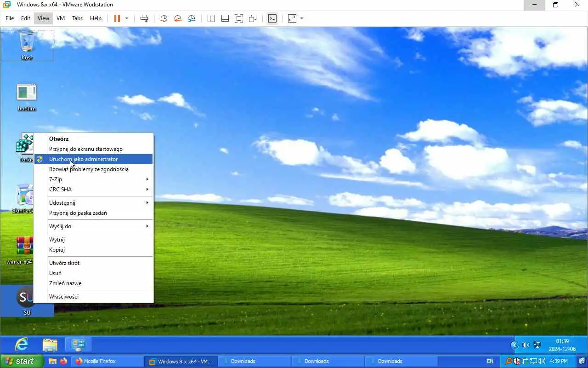Open the Control Panel icon on guest taskbar

(78, 345)
